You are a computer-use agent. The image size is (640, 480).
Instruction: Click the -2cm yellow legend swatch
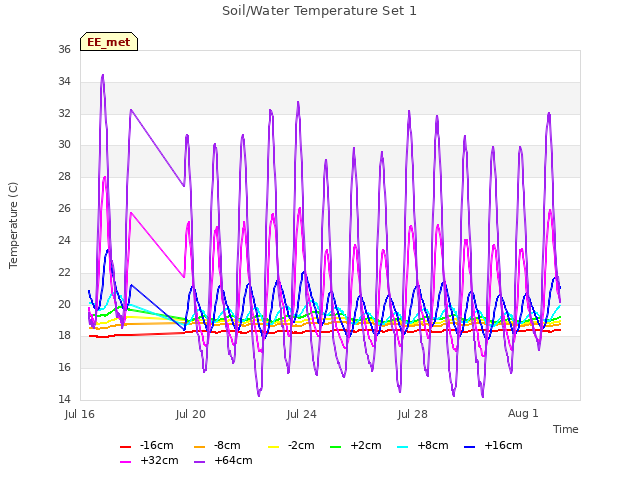[x=273, y=447]
